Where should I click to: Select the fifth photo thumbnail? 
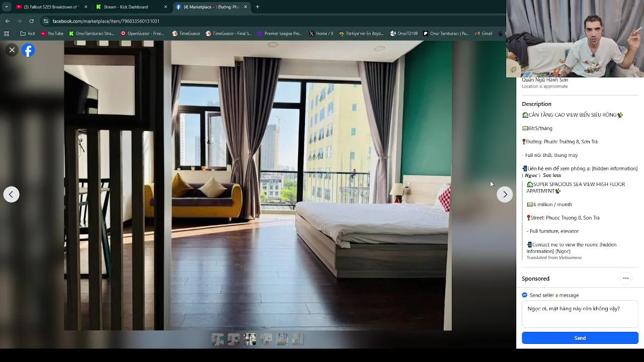click(x=282, y=339)
